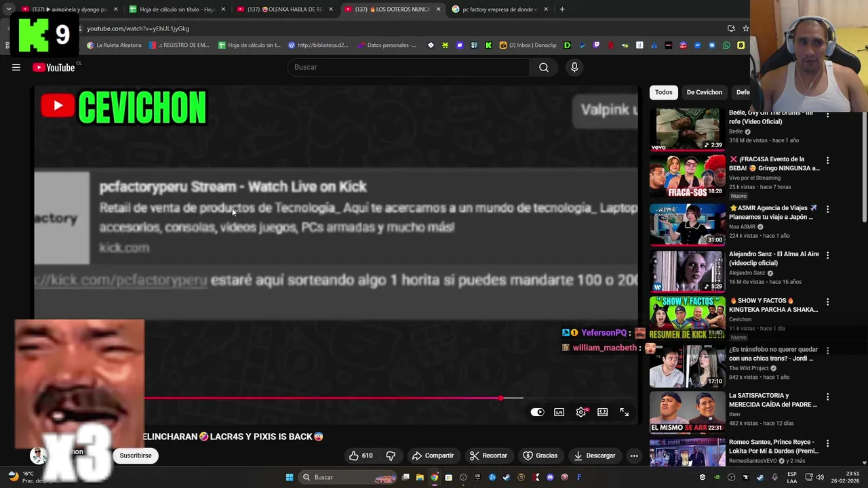The width and height of the screenshot is (868, 488).
Task: Click the Windows taskbar search box
Action: [x=349, y=477]
